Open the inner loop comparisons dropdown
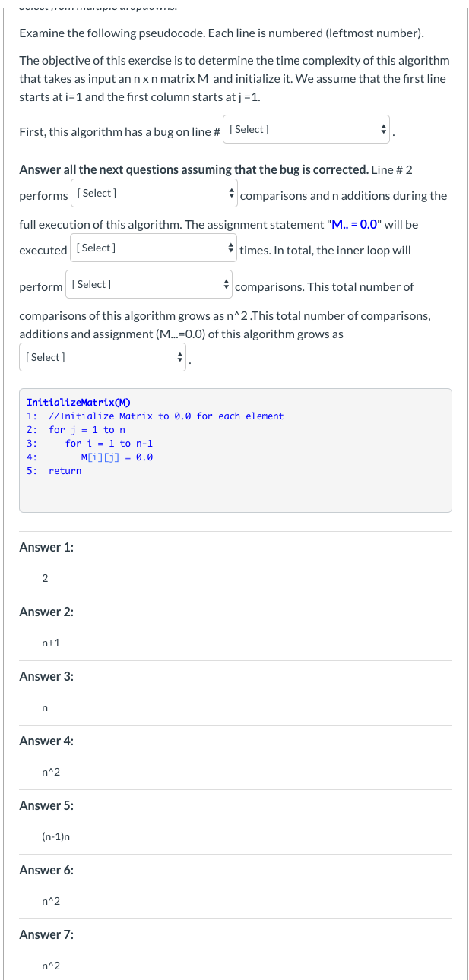 point(150,284)
